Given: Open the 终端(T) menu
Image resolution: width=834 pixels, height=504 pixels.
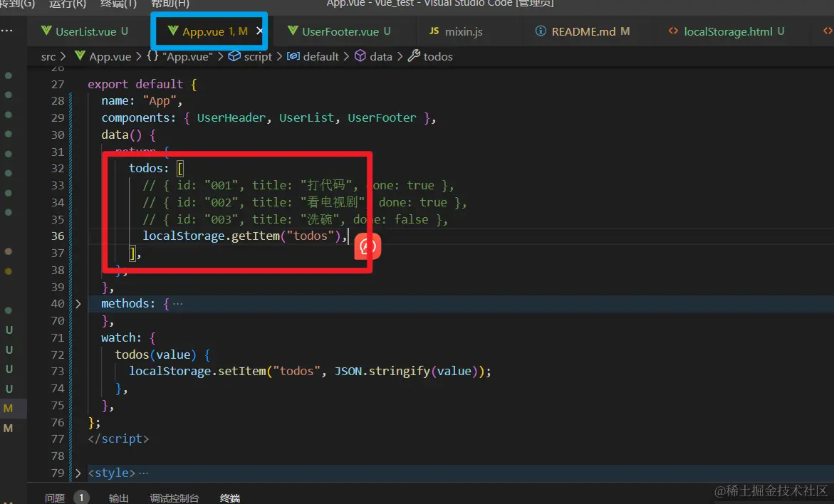Looking at the screenshot, I should (119, 4).
